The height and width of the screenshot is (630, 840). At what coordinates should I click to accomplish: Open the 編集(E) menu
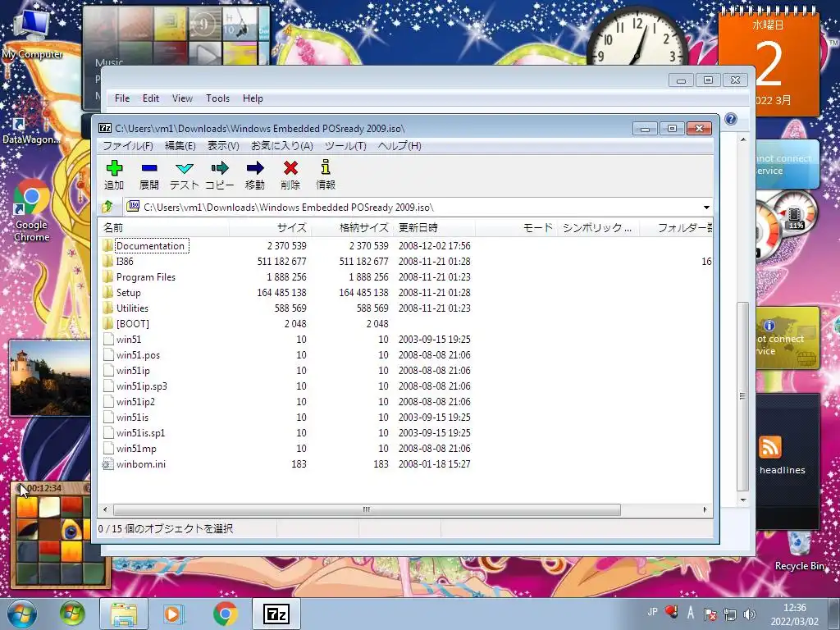(x=180, y=146)
